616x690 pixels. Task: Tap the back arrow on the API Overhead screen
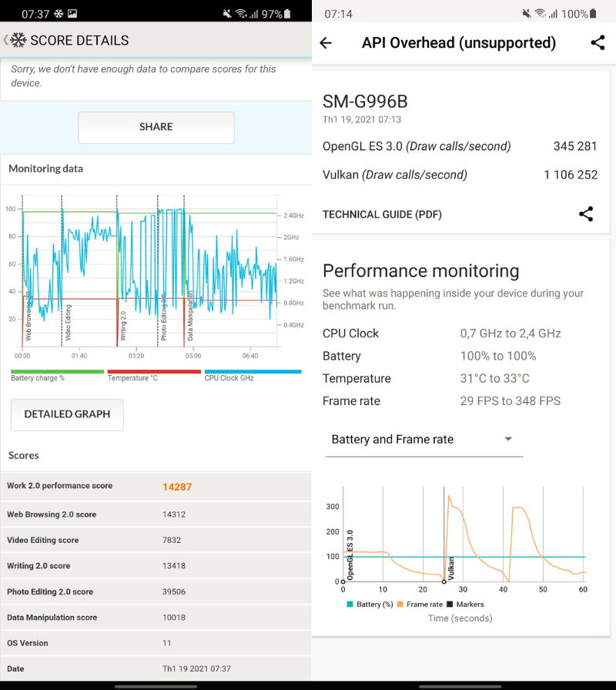point(325,43)
